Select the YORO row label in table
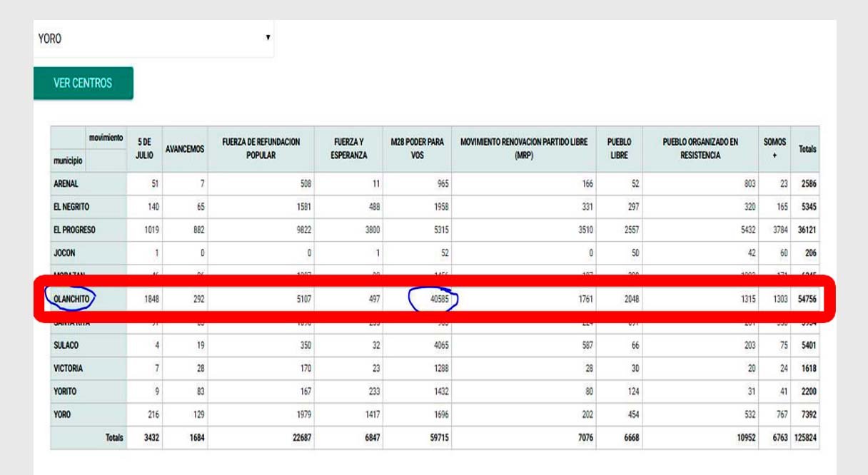This screenshot has width=868, height=475. click(63, 414)
